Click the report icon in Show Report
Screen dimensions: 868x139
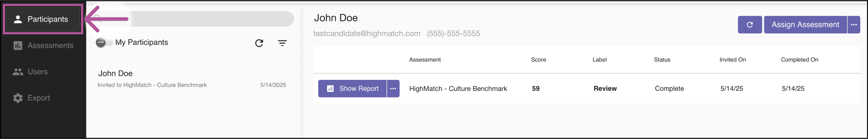click(x=330, y=89)
